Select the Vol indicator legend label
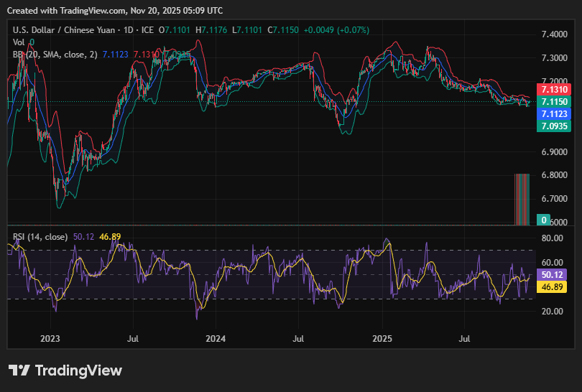This screenshot has width=582, height=392. 19,42
